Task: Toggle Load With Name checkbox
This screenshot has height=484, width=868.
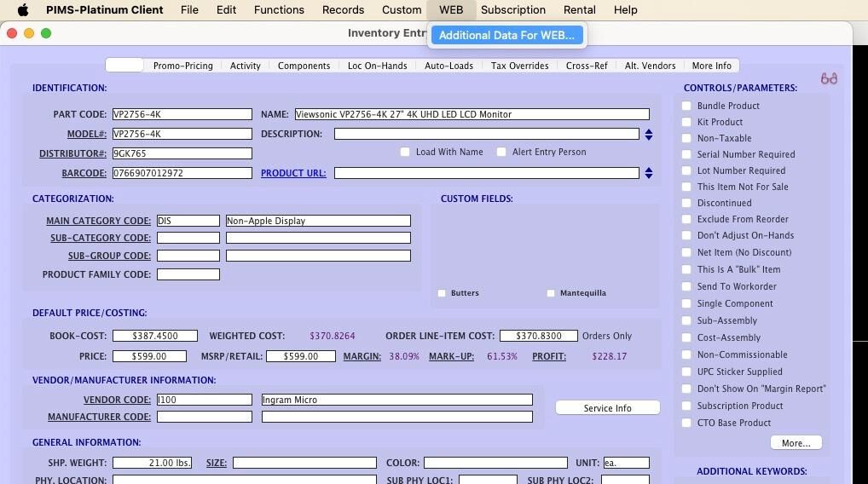Action: click(x=405, y=152)
